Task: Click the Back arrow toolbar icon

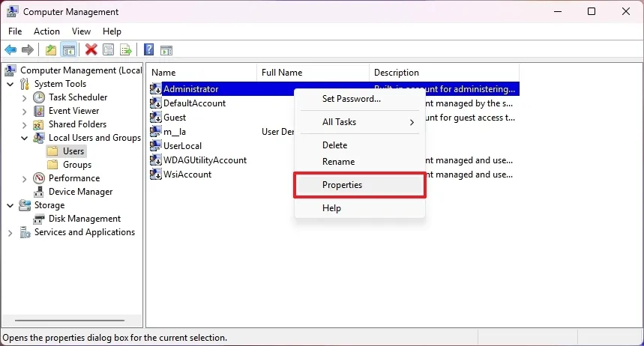Action: (x=10, y=50)
